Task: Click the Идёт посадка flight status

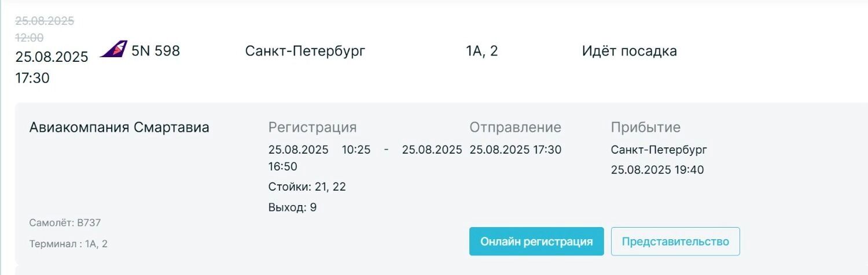Action: [x=629, y=51]
